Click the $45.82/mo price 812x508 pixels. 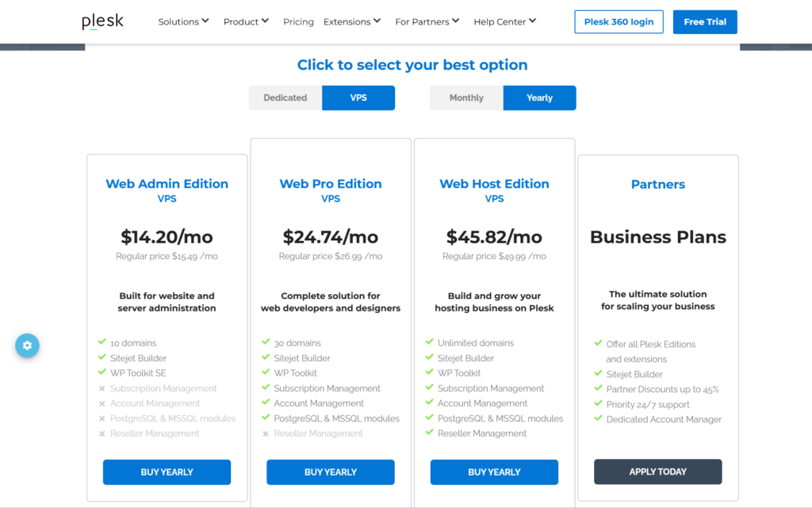[494, 237]
